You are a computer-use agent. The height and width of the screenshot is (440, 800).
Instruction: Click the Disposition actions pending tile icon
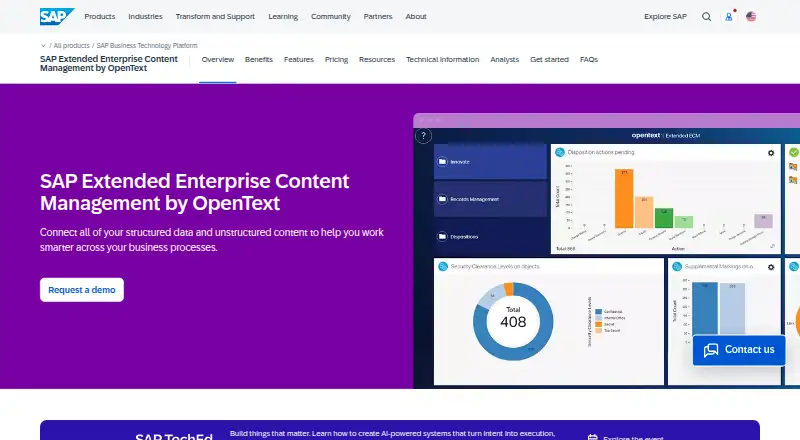click(560, 152)
